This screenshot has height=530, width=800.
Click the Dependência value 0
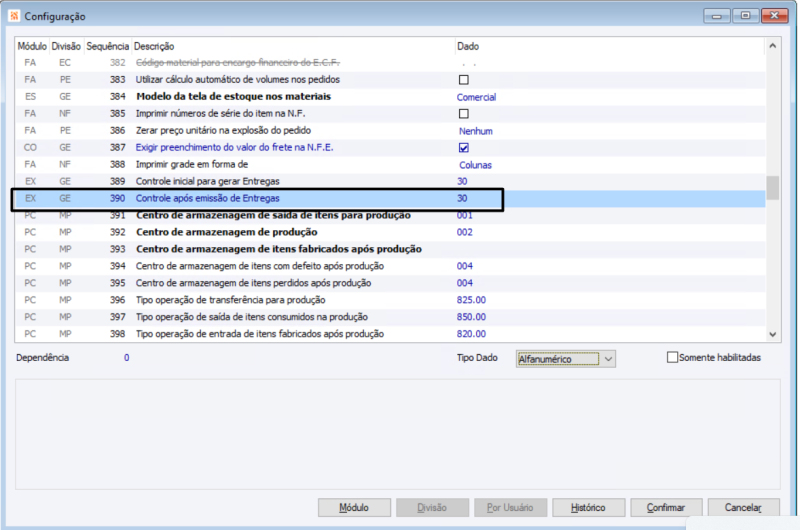pos(126,358)
